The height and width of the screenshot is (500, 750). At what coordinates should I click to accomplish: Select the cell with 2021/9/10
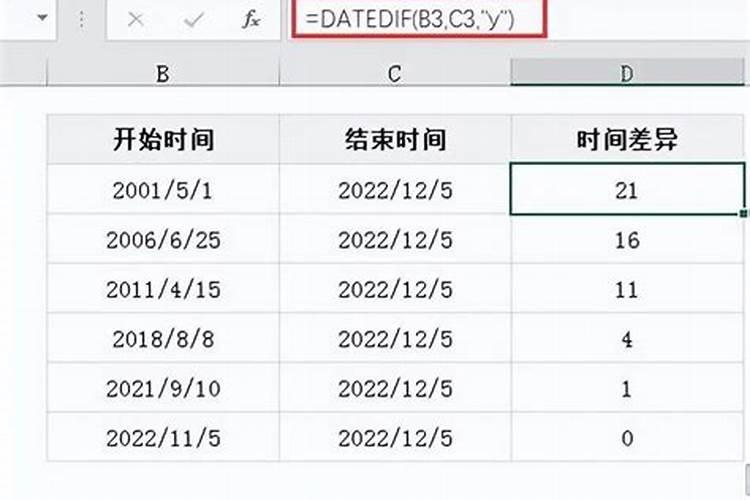tap(163, 388)
